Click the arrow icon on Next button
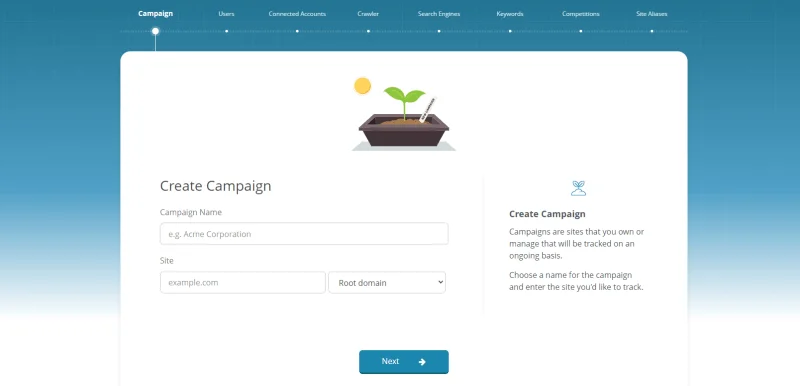 tap(422, 362)
